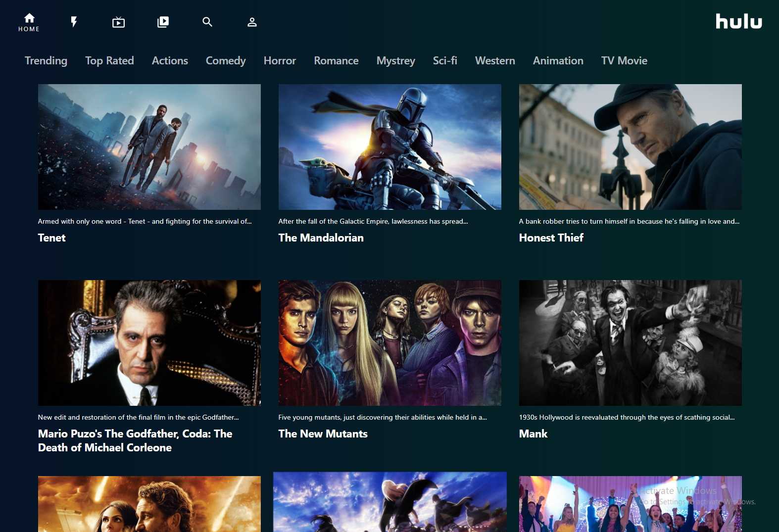
Task: Open the Mystrey genre
Action: coord(395,61)
